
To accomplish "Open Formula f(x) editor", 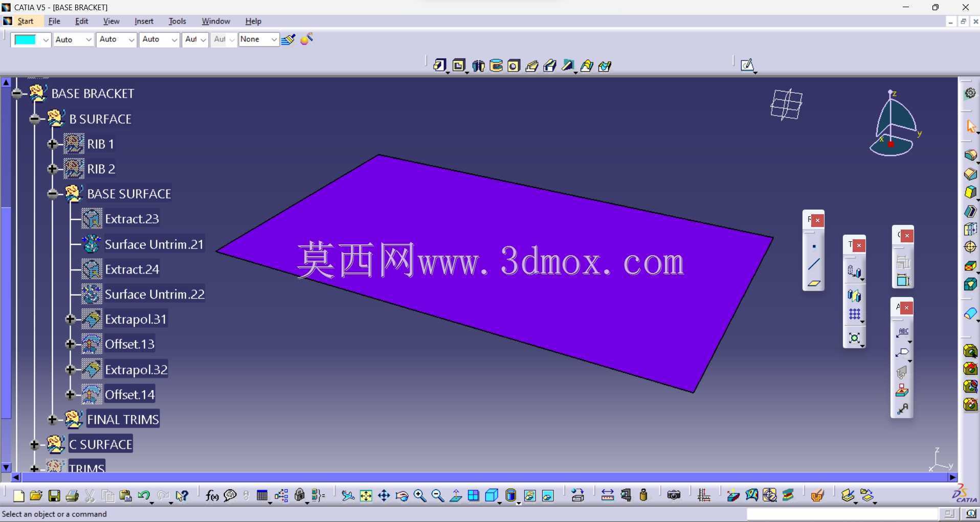I will click(212, 495).
